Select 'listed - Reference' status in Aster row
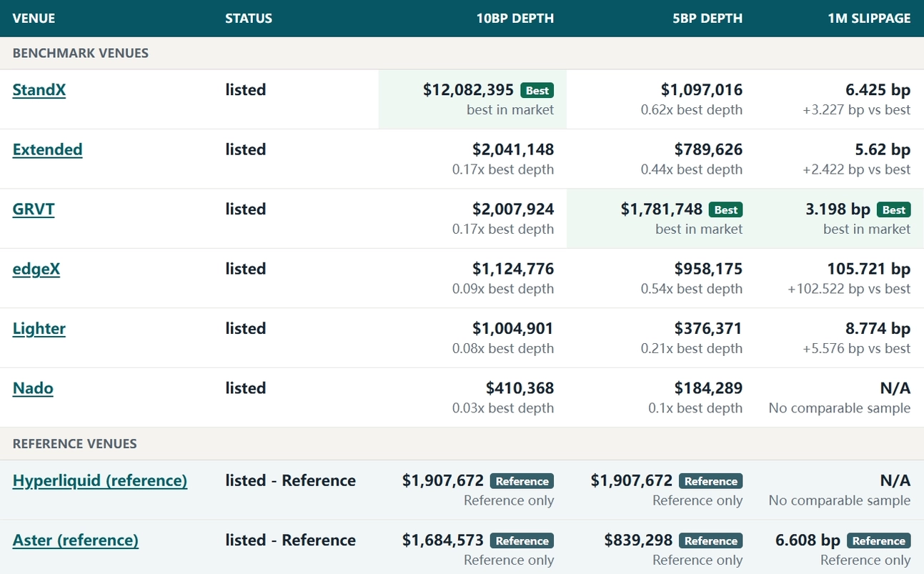Screen dimensions: 924x574 coord(290,540)
